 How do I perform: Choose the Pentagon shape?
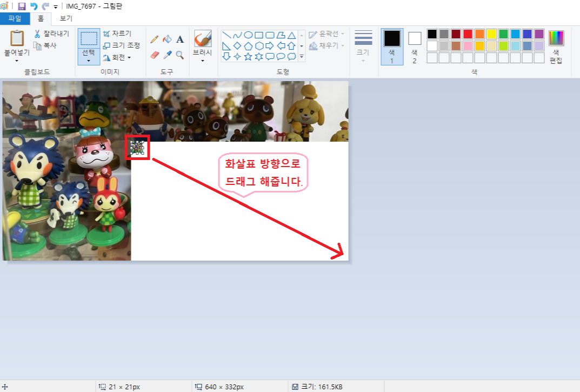tap(248, 46)
